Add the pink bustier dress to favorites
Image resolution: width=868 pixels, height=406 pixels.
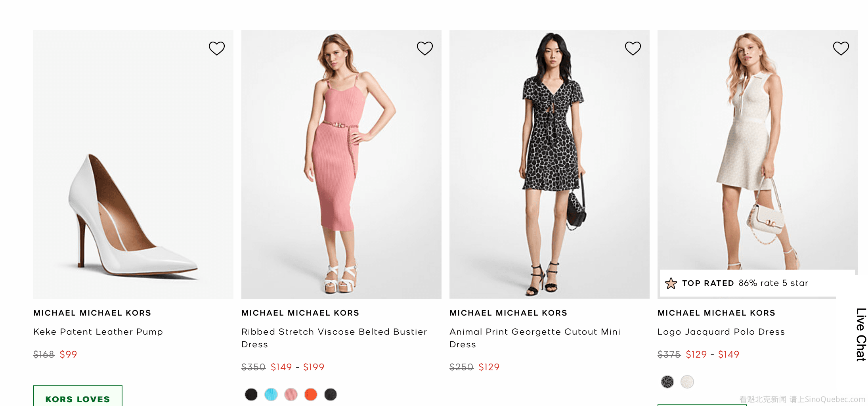click(425, 48)
